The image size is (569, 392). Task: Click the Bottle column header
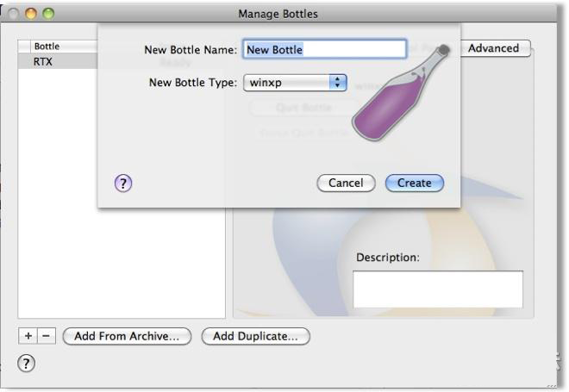point(60,46)
